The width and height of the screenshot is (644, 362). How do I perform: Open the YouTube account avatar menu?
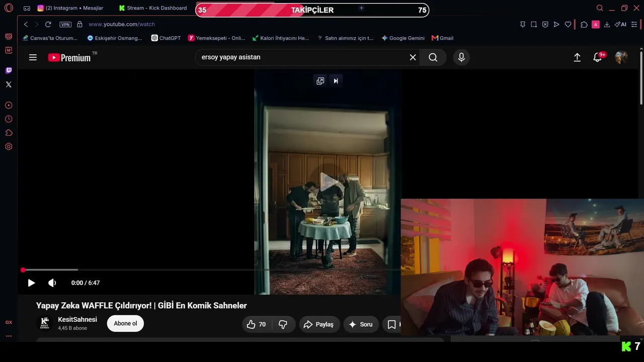[x=621, y=57]
